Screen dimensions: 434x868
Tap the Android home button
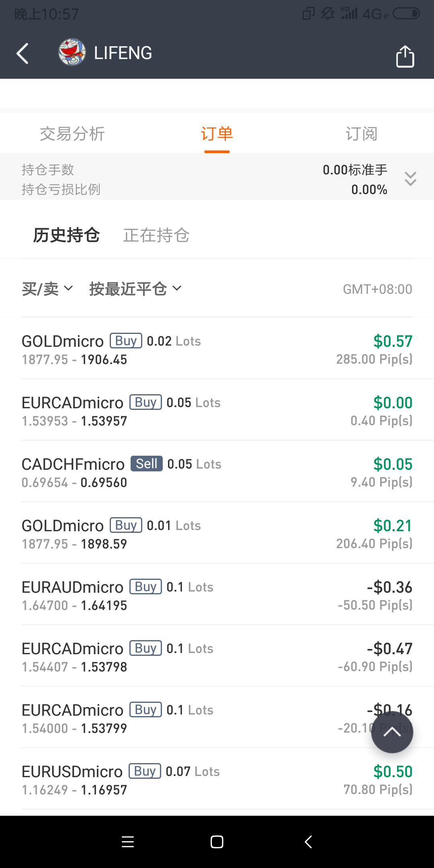click(x=217, y=841)
